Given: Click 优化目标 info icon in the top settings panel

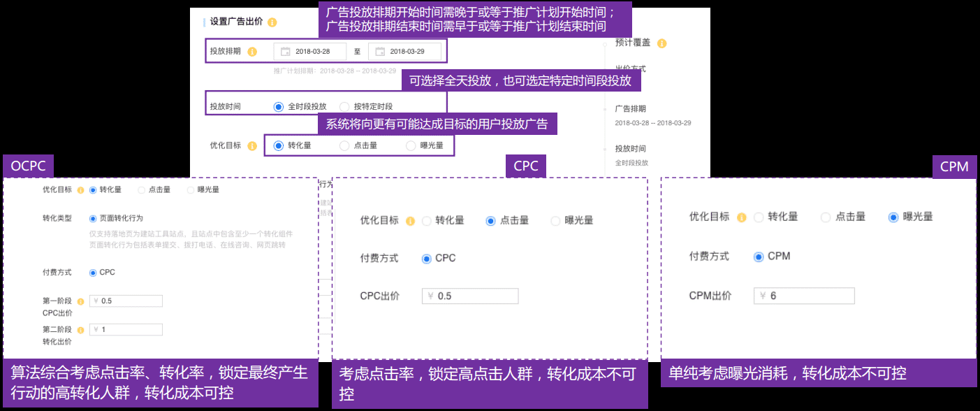Looking at the screenshot, I should pyautogui.click(x=252, y=145).
